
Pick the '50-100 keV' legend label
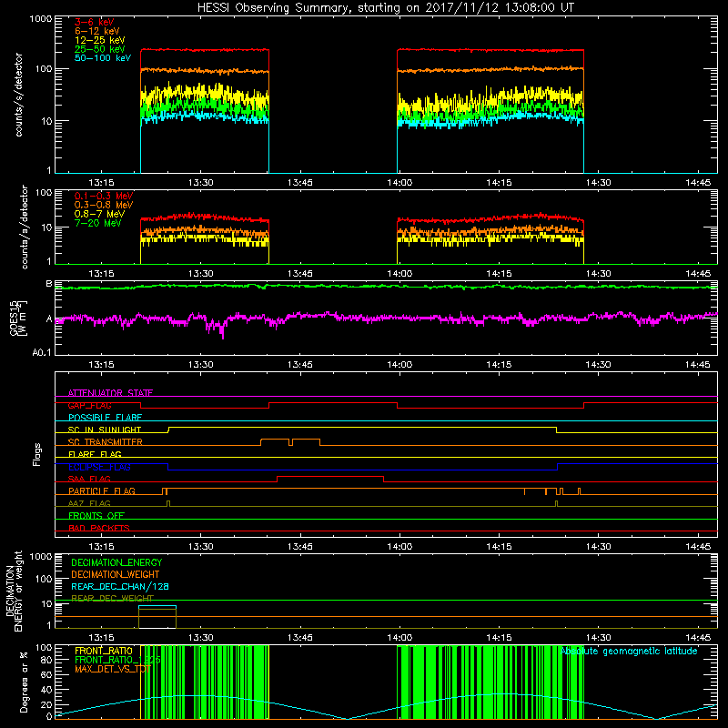click(103, 58)
